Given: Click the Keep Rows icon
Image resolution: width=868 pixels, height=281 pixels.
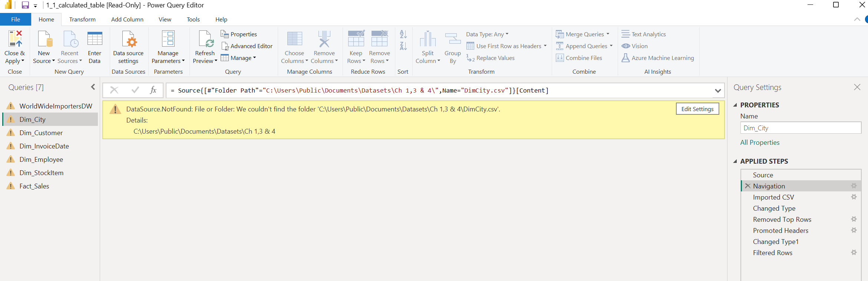Looking at the screenshot, I should coord(356,39).
